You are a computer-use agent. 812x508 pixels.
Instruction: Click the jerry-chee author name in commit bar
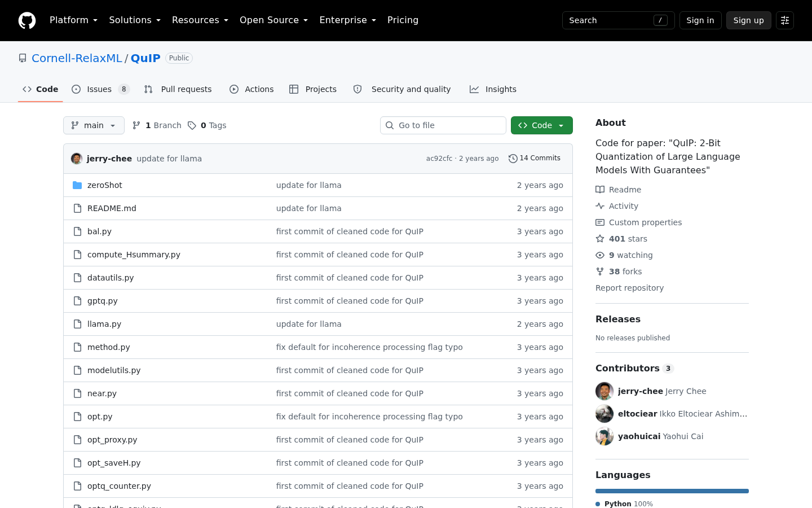(109, 159)
